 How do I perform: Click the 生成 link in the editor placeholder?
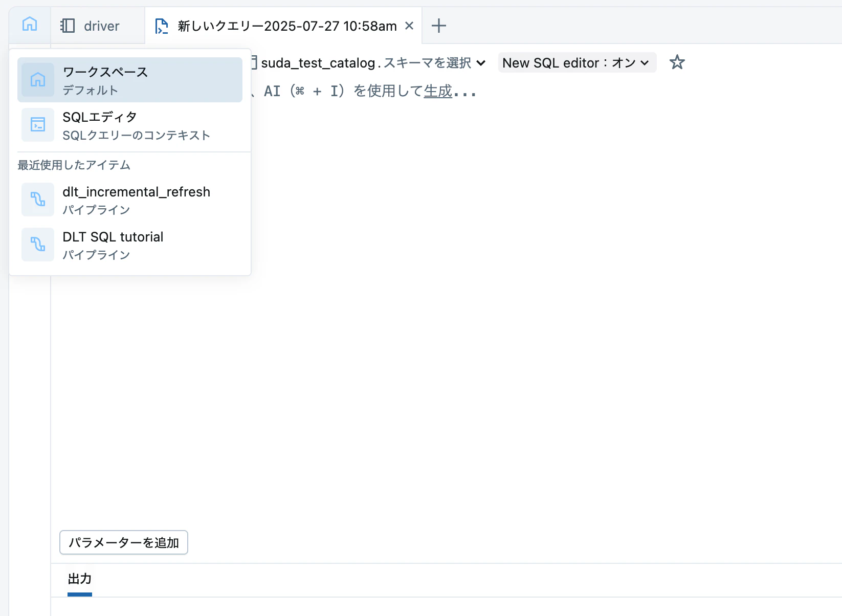coord(438,91)
